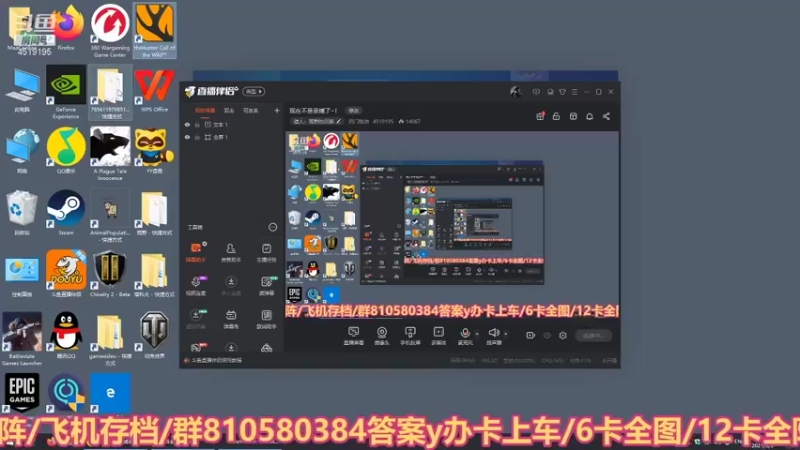
Task: Select 360 Wargaming Game Center shortcut
Action: [x=110, y=31]
